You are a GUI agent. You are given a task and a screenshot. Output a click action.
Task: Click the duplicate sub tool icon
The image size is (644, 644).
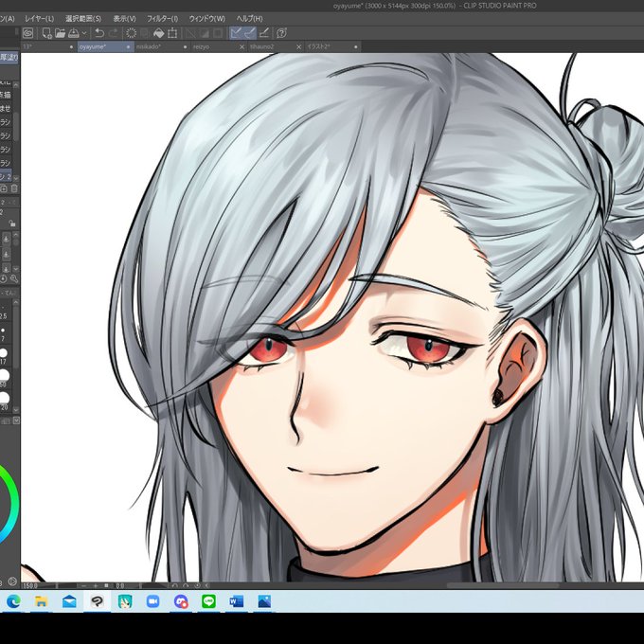4,188
